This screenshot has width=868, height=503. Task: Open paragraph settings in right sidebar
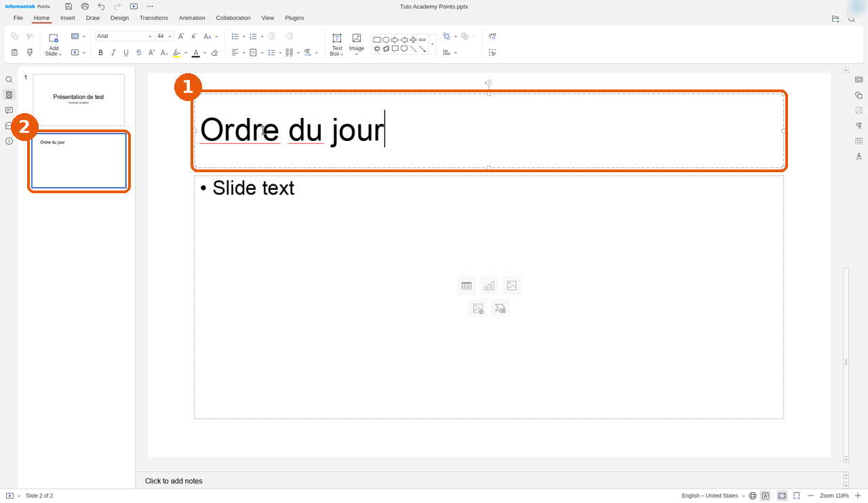pos(859,125)
